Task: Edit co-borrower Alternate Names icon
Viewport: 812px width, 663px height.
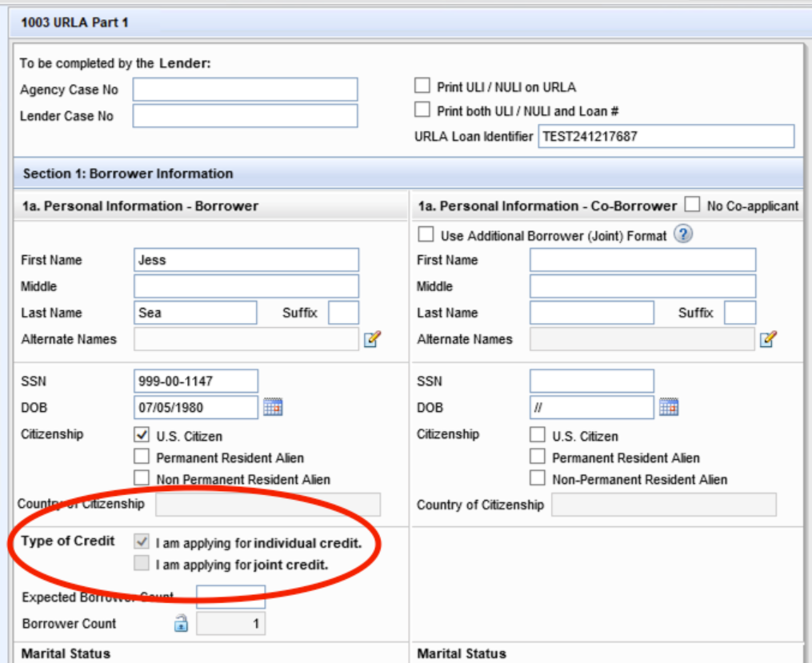Action: [768, 339]
